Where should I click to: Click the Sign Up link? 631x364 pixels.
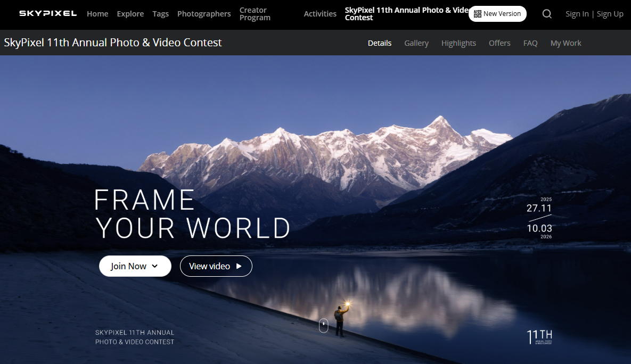(610, 14)
